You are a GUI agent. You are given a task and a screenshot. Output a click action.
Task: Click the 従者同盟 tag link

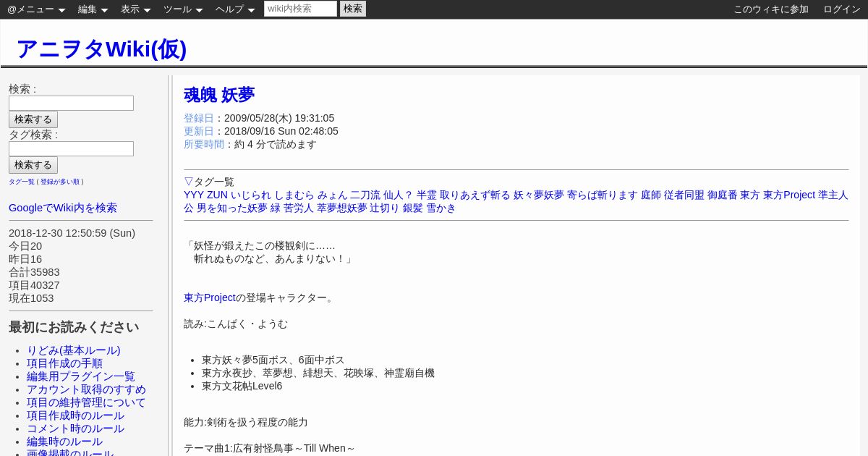point(684,195)
